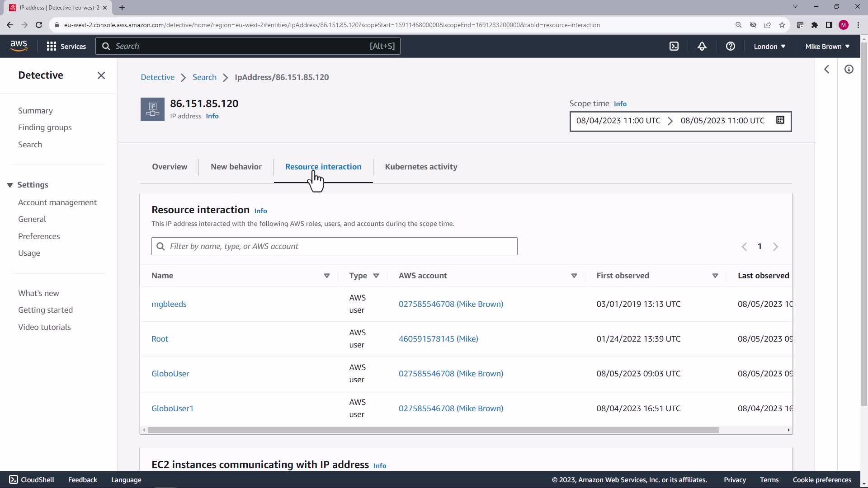The image size is (868, 488).
Task: Close the Detective side navigation
Action: (x=101, y=75)
